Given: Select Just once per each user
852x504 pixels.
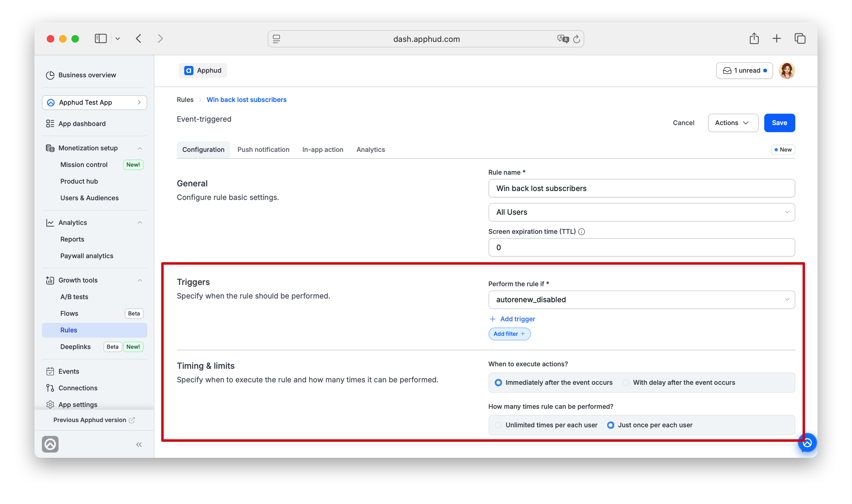Looking at the screenshot, I should (610, 425).
